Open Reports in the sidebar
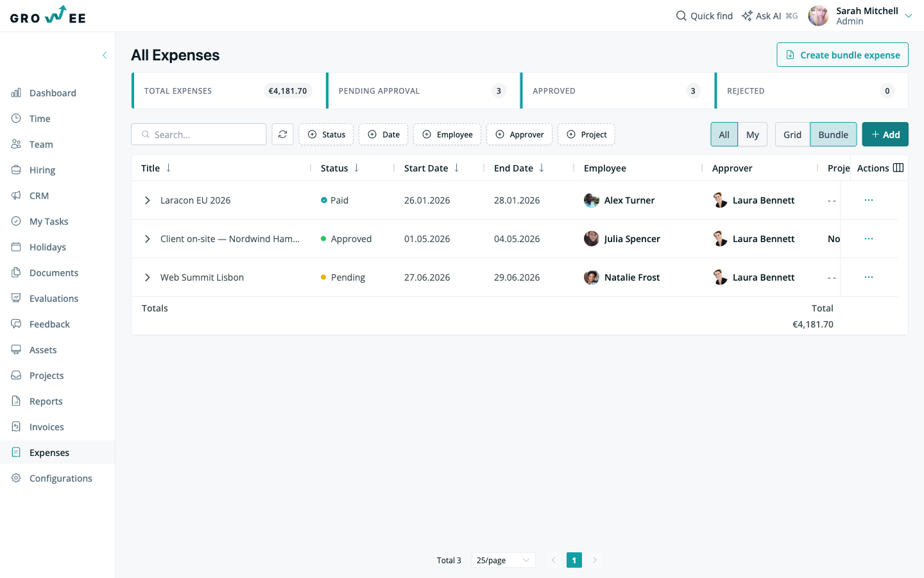 click(46, 401)
